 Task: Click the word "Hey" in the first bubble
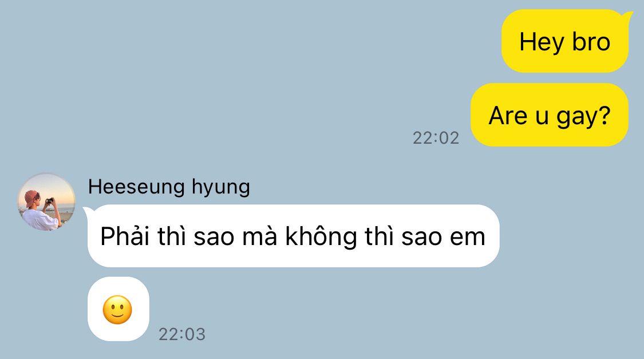click(x=542, y=43)
